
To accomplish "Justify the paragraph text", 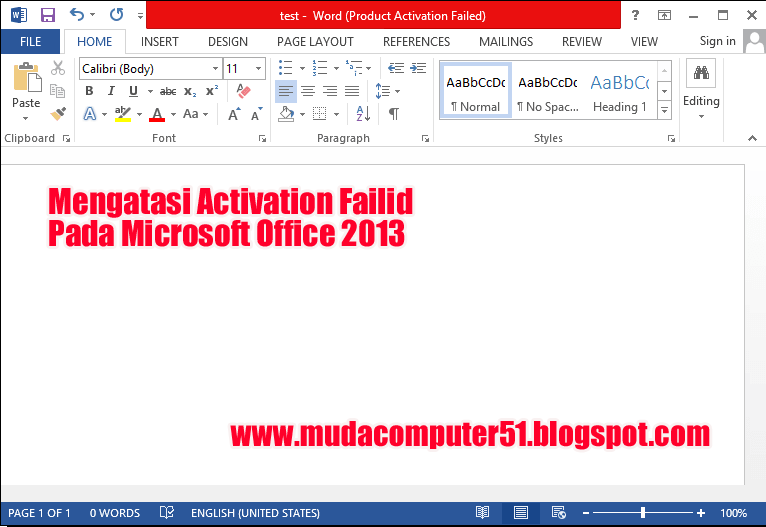I will pyautogui.click(x=352, y=91).
